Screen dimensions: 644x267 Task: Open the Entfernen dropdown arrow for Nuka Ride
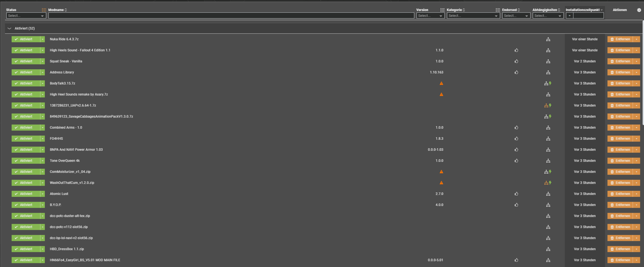tap(636, 39)
